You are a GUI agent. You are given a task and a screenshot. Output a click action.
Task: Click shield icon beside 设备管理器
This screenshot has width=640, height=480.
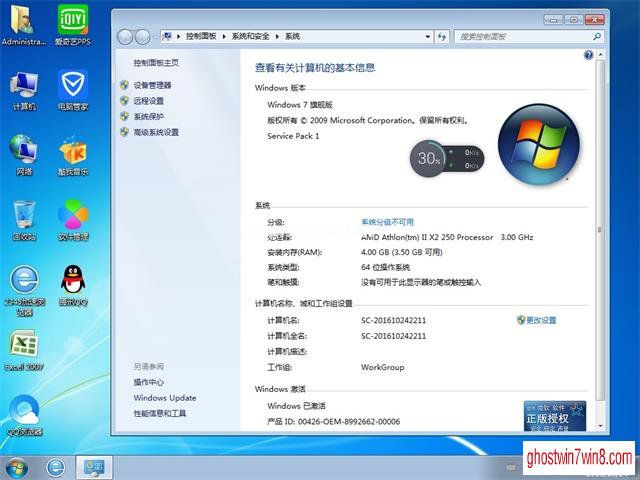coord(124,85)
